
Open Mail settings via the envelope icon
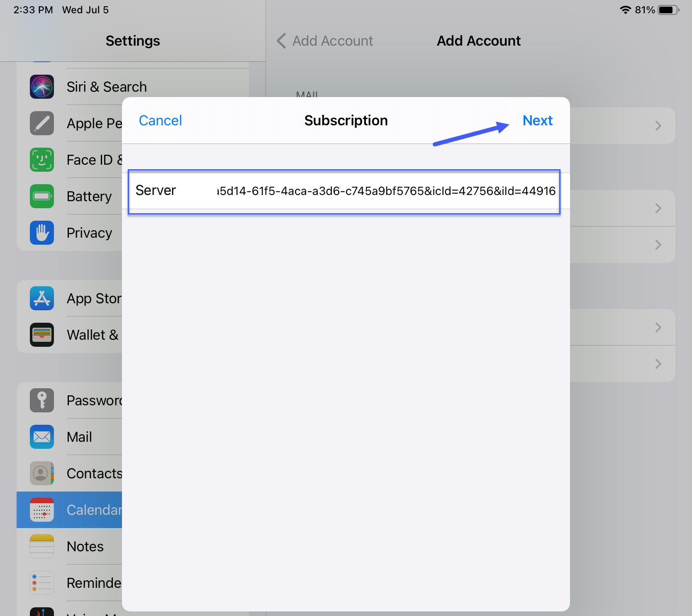41,437
